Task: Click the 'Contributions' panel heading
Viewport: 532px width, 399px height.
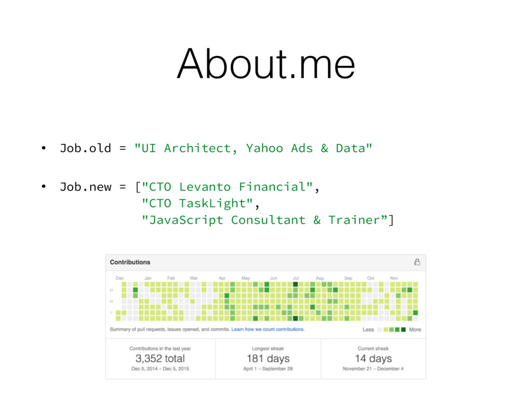Action: click(x=130, y=262)
